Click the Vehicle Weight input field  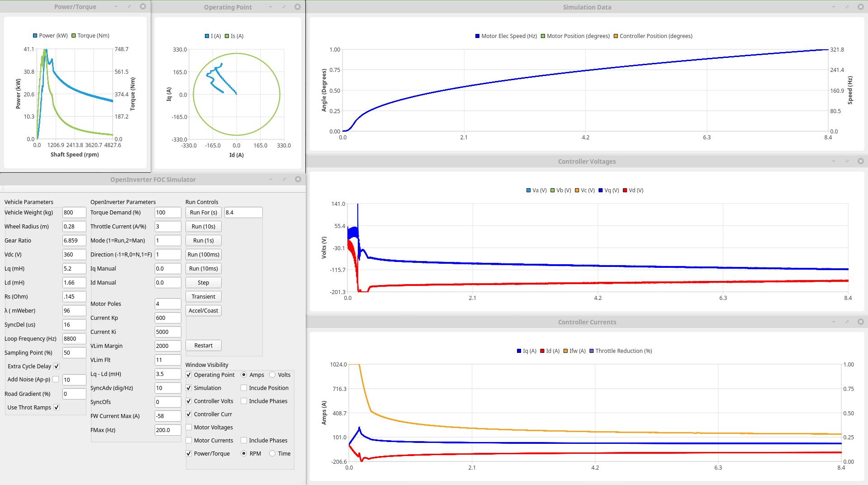coord(74,213)
